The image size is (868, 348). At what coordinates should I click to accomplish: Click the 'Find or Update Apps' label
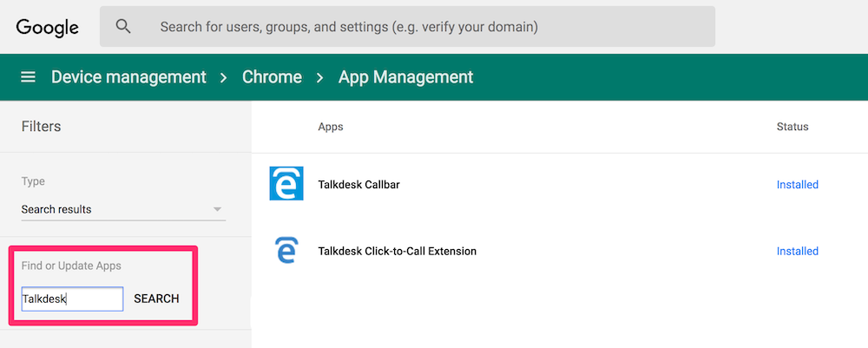(x=71, y=266)
